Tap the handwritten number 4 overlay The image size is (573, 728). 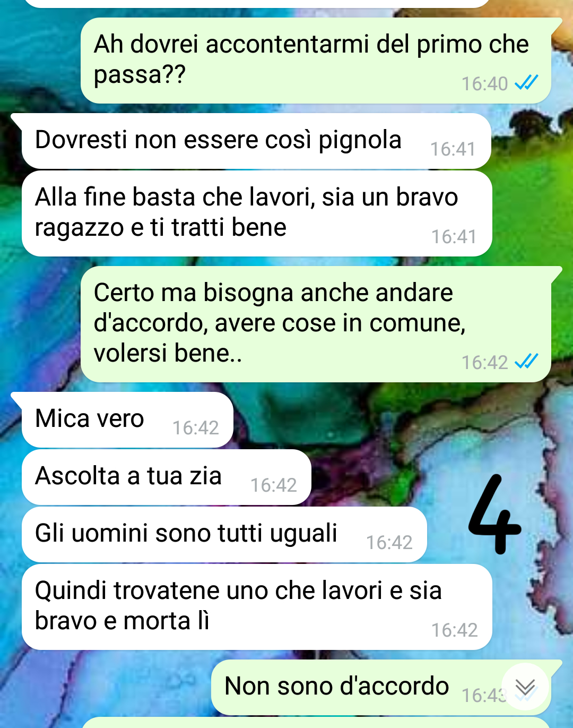pyautogui.click(x=494, y=514)
